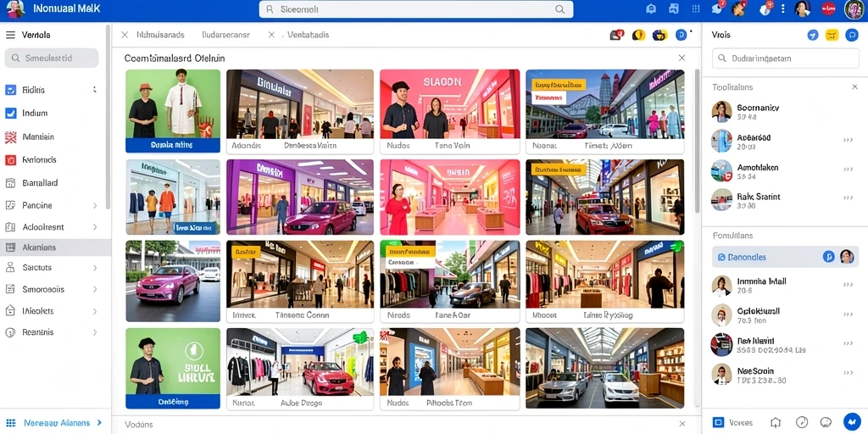Open the profile avatar at far top right
868x434 pixels.
(854, 8)
